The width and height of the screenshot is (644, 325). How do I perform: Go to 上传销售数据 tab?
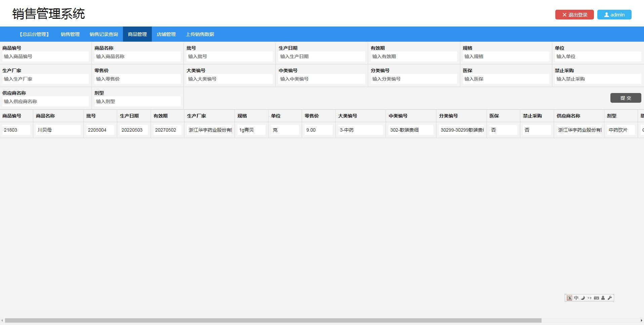(x=200, y=34)
